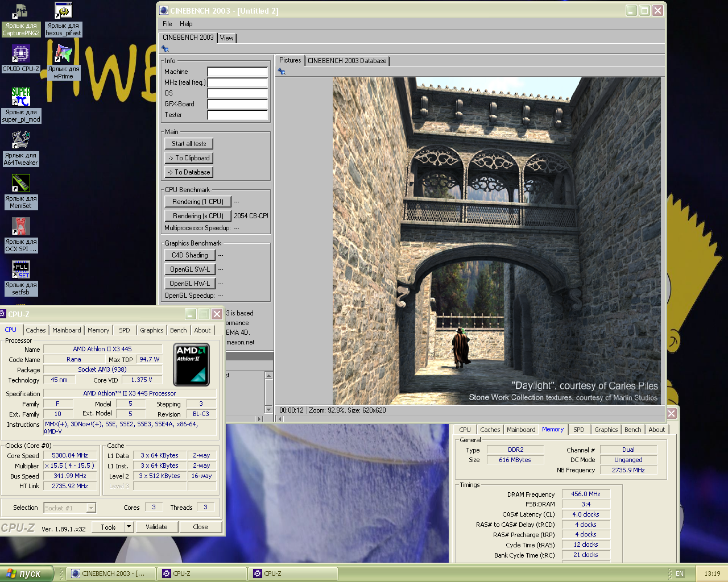Image resolution: width=728 pixels, height=582 pixels.
Task: Run the C4D Shading benchmark
Action: pos(190,255)
